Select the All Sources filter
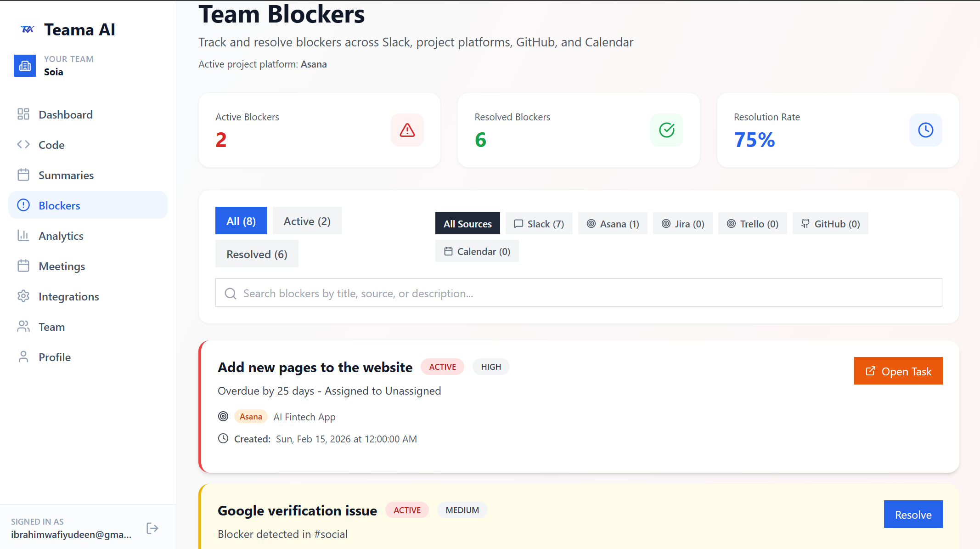The image size is (980, 549). coord(467,224)
